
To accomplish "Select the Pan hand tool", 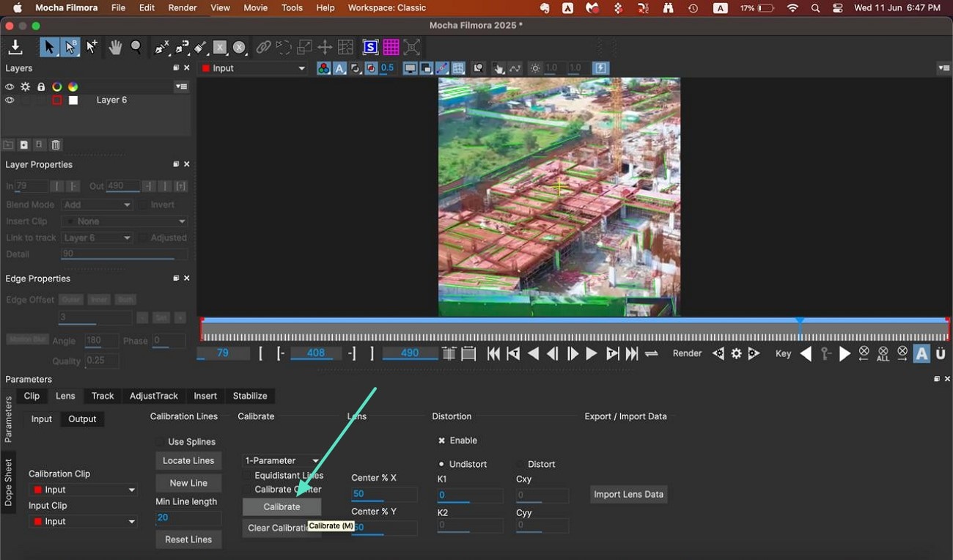I will 115,48.
